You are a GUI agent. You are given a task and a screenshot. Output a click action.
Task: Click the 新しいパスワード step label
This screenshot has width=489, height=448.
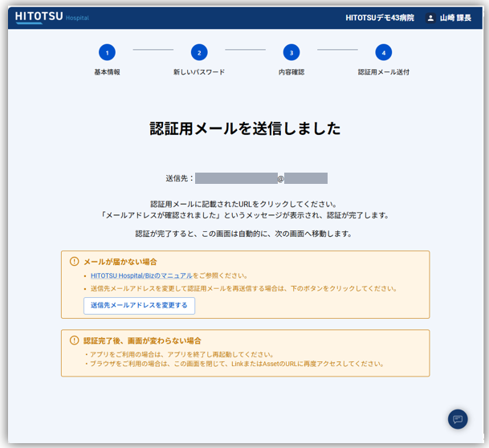[x=199, y=72]
